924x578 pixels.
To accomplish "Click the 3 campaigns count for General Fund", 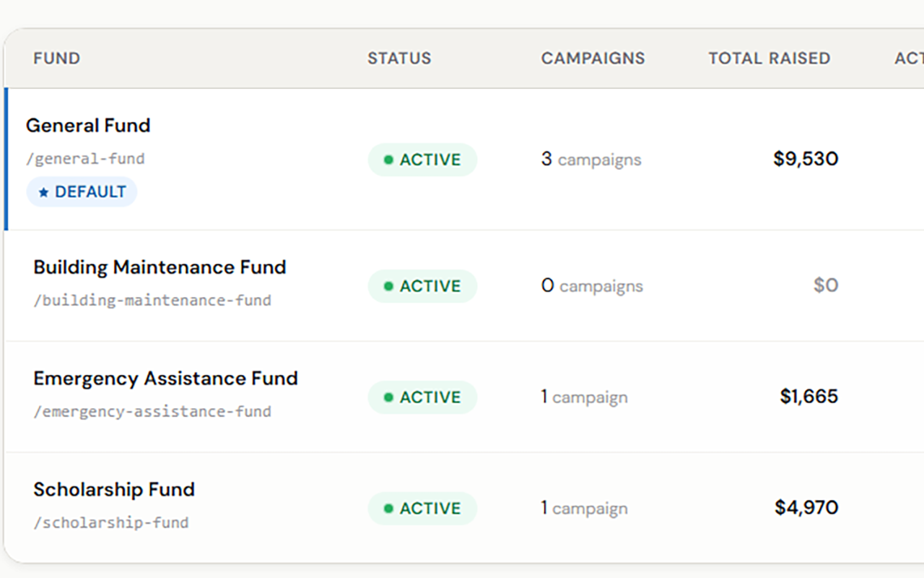I will click(x=591, y=160).
